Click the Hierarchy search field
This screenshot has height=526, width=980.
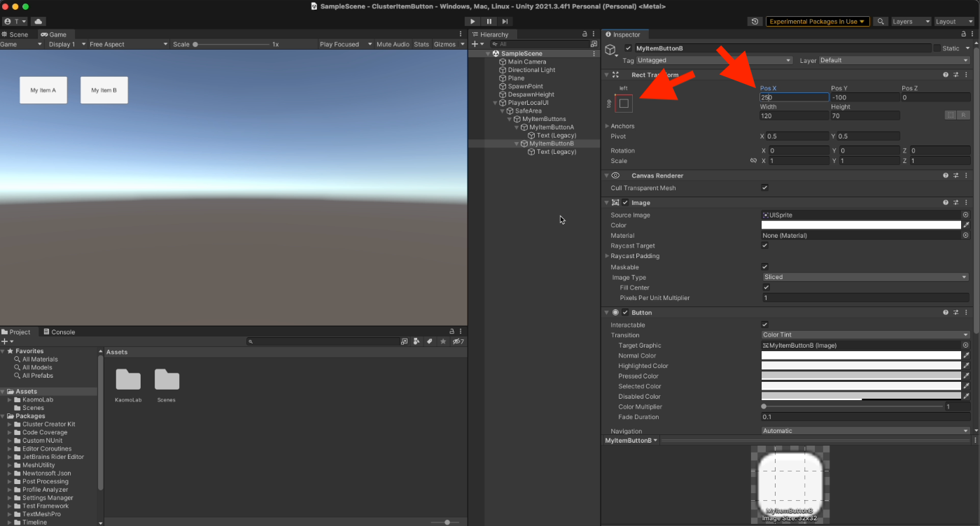pos(539,44)
